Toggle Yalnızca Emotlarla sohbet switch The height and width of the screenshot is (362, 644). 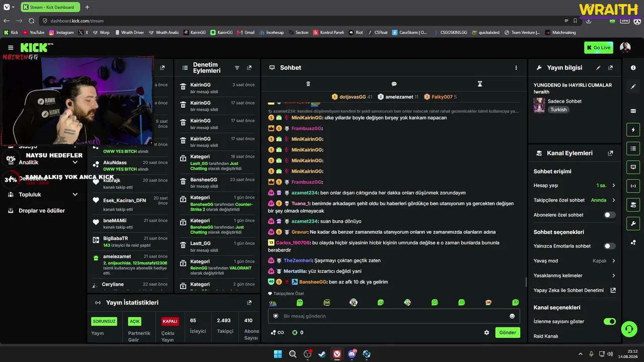609,246
